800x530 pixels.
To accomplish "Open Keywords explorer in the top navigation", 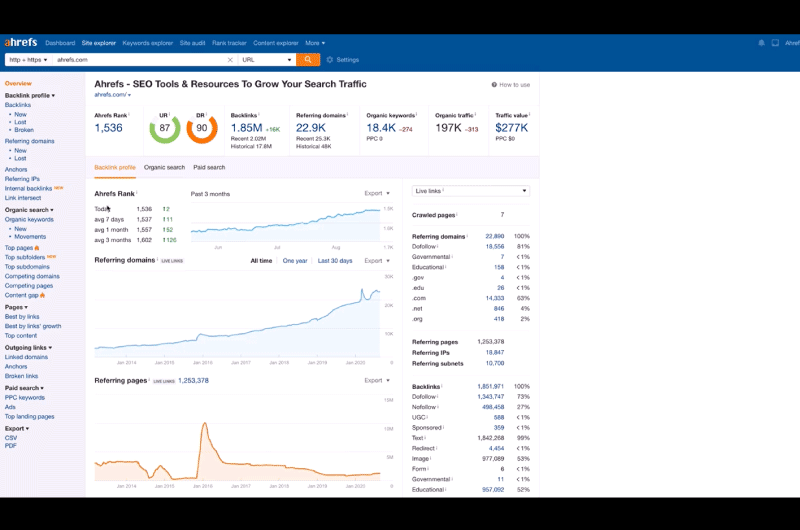I will point(147,43).
